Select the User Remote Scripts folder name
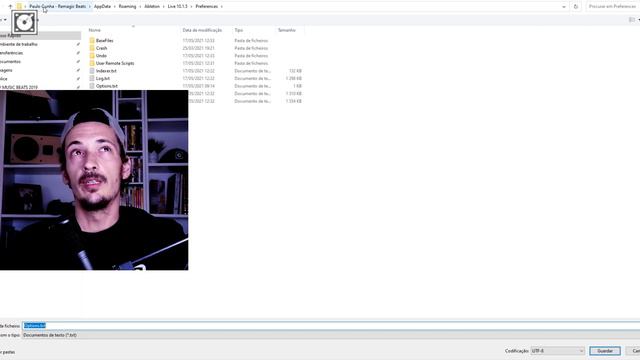640x360 pixels. click(x=115, y=63)
